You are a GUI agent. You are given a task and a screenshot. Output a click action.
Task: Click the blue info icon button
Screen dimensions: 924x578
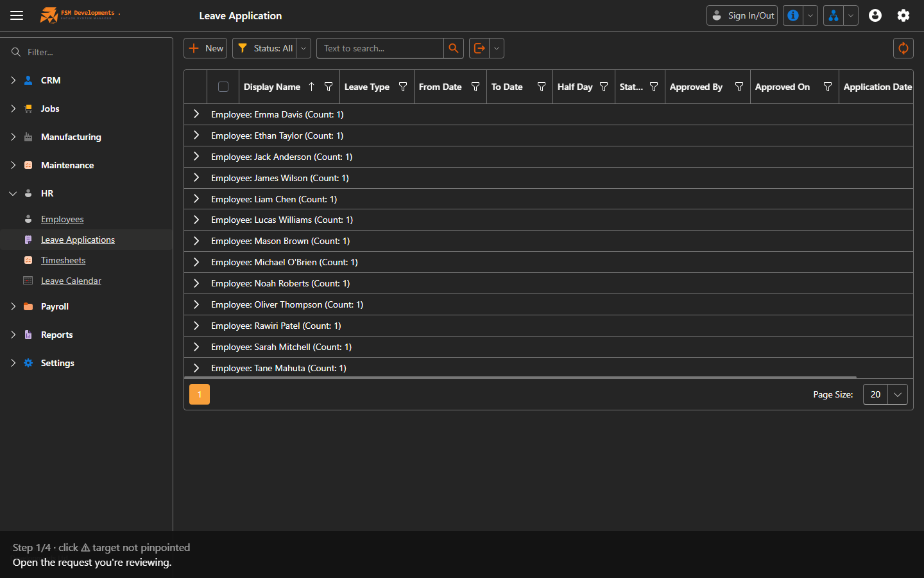(793, 15)
